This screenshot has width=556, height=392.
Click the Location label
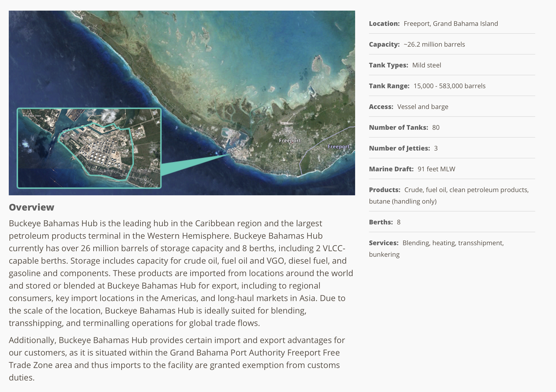384,24
